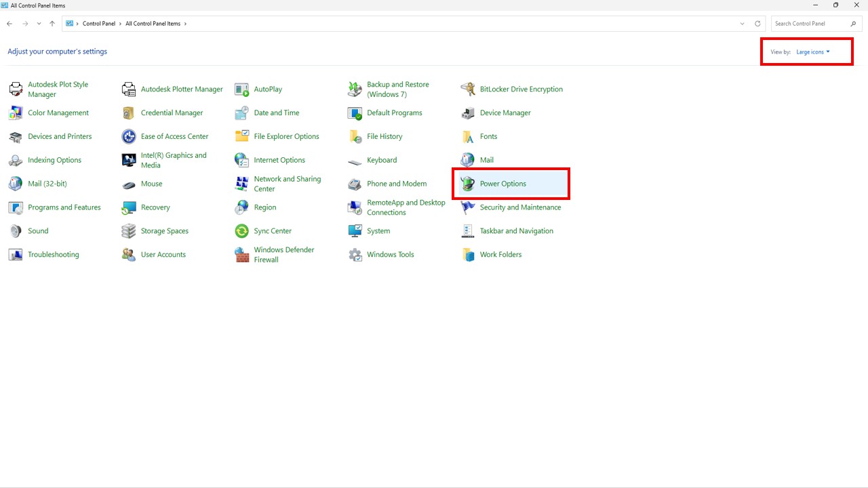Viewport: 868px width, 488px height.
Task: Click the Network and Sharing Center icon
Action: (x=242, y=184)
